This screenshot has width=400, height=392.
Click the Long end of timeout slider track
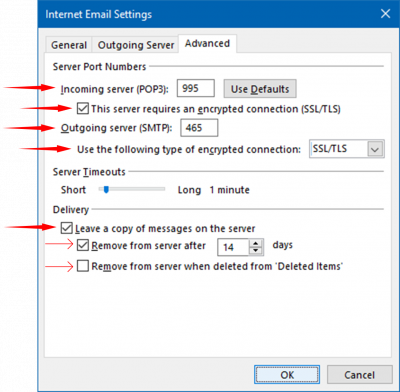click(x=162, y=189)
